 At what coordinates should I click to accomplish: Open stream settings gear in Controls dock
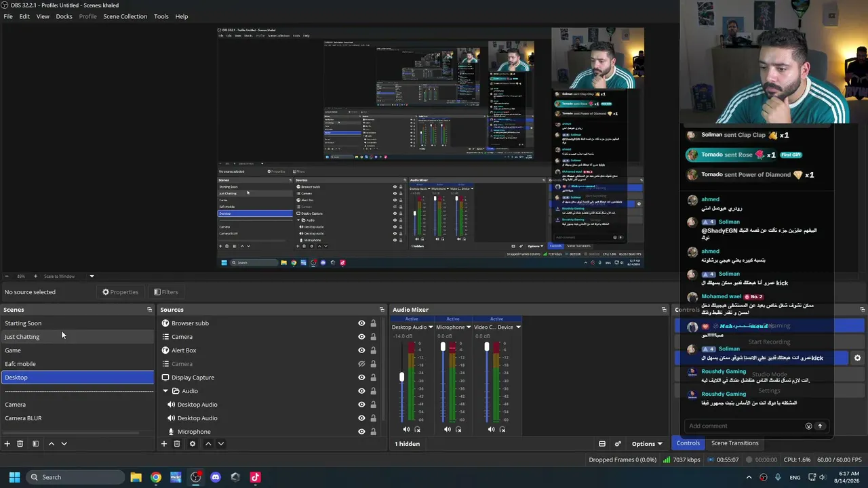[857, 358]
